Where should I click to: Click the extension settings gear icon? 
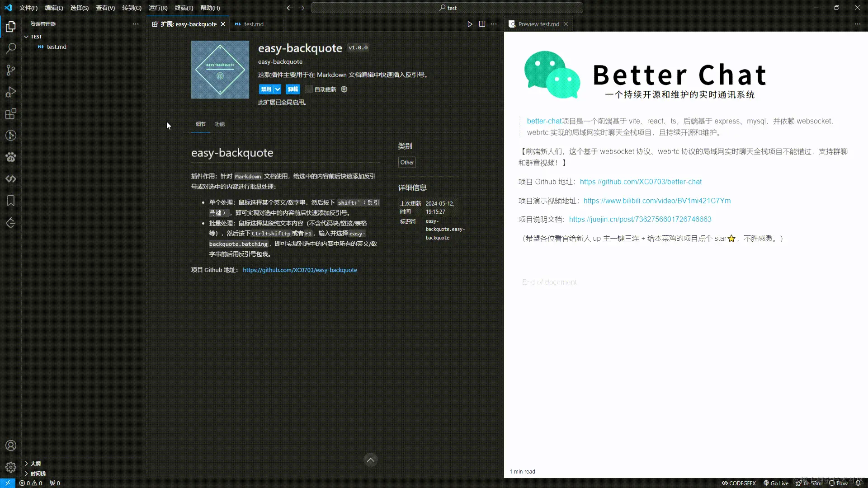(344, 89)
